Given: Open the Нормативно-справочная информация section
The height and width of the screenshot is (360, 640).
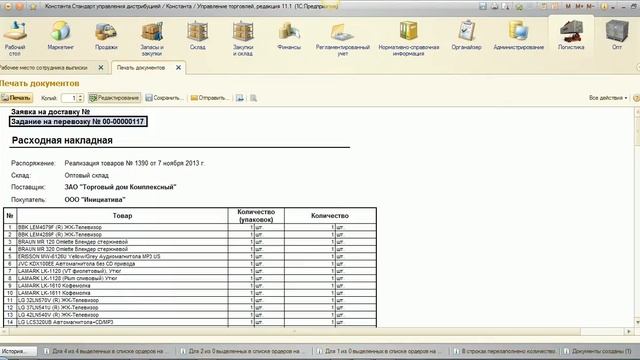Looking at the screenshot, I should pyautogui.click(x=409, y=38).
